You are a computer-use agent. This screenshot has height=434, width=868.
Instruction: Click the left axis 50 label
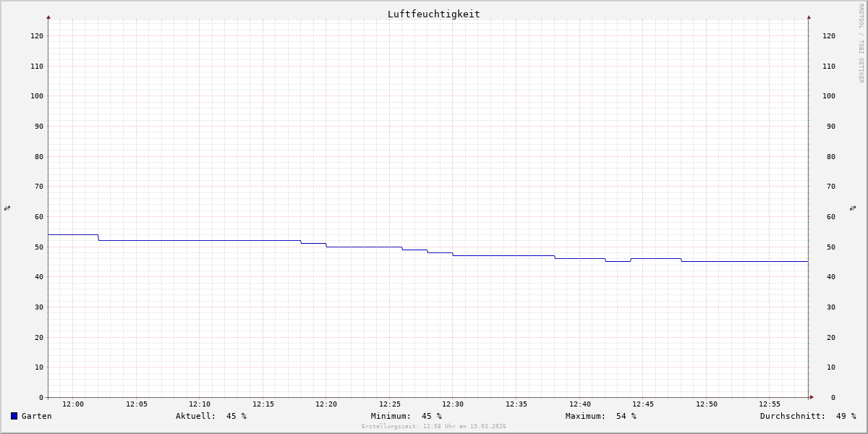tap(39, 247)
